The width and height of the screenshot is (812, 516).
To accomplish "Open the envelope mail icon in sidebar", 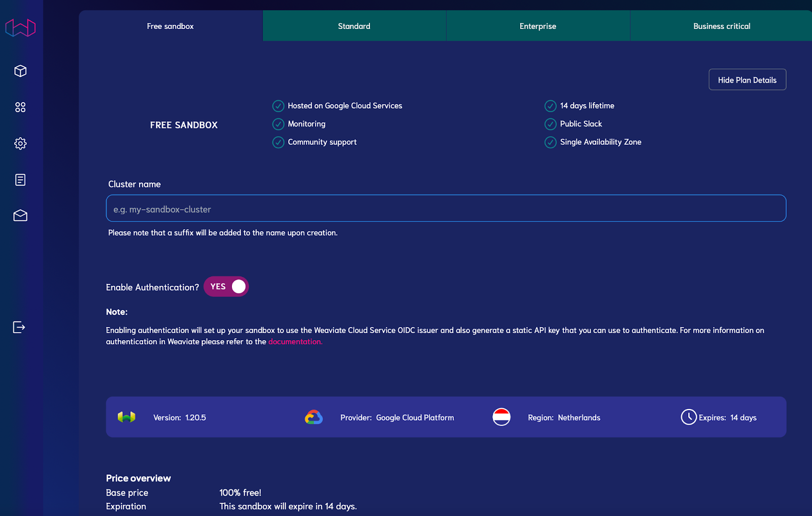I will click(x=20, y=216).
